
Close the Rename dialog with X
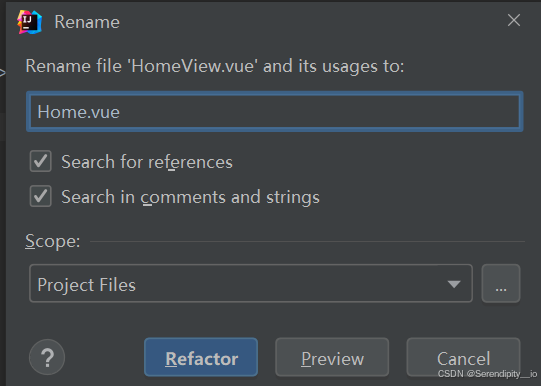click(514, 20)
